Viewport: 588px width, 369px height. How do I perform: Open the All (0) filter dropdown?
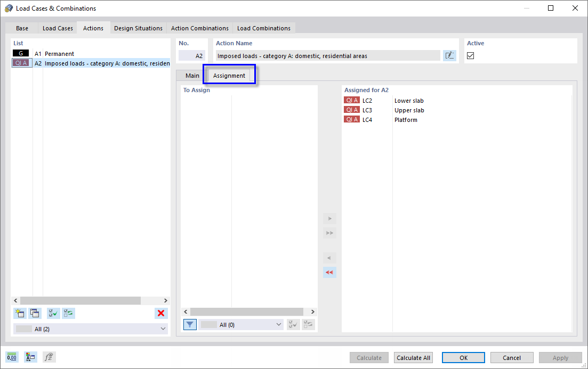pos(241,324)
